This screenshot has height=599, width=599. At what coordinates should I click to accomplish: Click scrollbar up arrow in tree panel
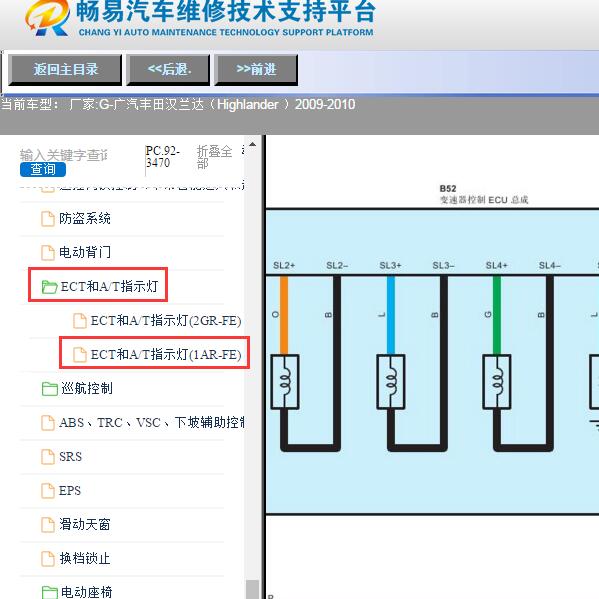coord(252,144)
